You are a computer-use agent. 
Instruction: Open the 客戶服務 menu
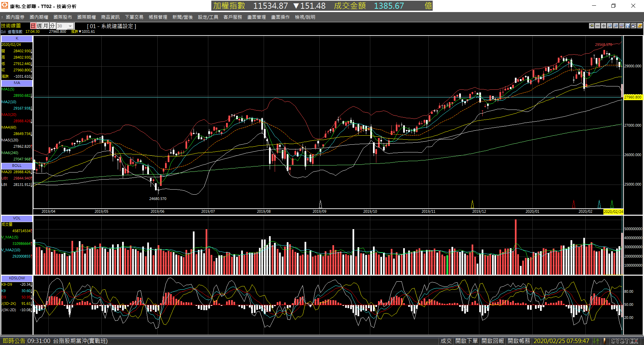[233, 17]
